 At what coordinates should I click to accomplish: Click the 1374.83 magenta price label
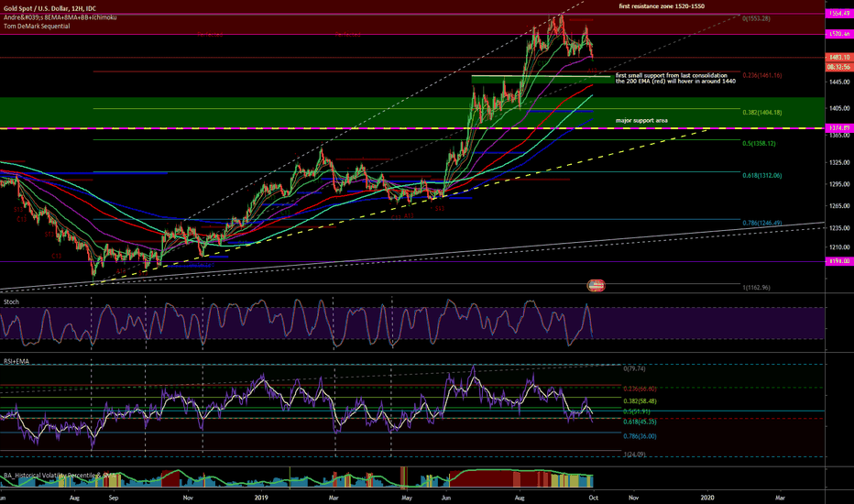(838, 128)
